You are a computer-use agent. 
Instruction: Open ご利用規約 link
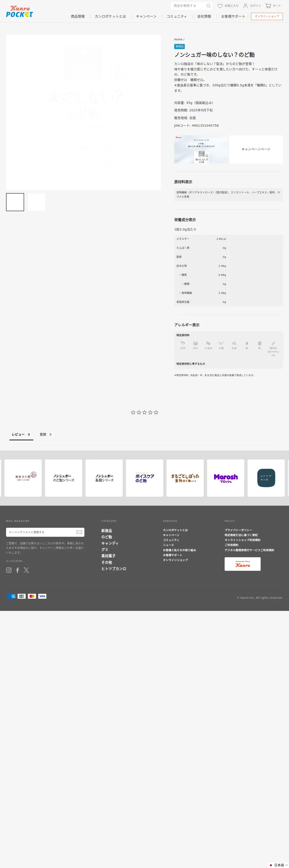231,545
